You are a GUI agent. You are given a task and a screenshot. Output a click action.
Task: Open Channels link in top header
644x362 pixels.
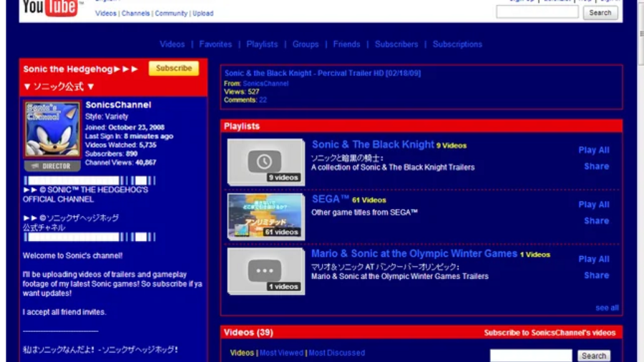[135, 13]
